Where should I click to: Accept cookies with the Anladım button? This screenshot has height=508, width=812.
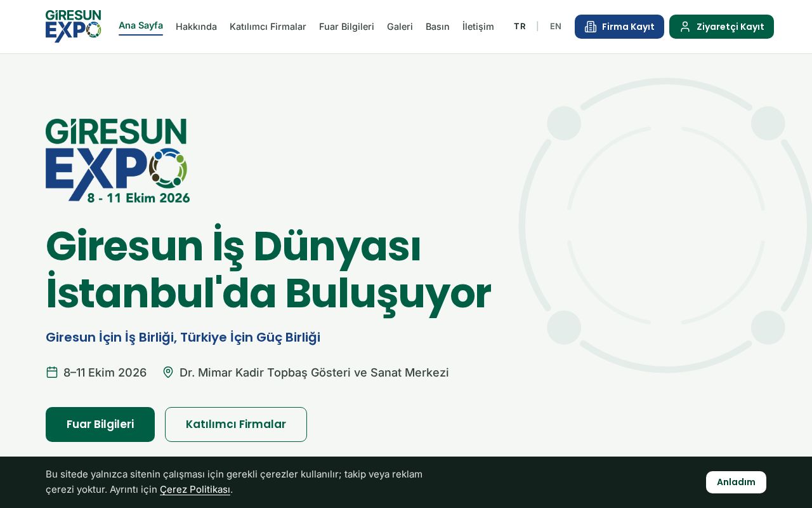coord(736,482)
